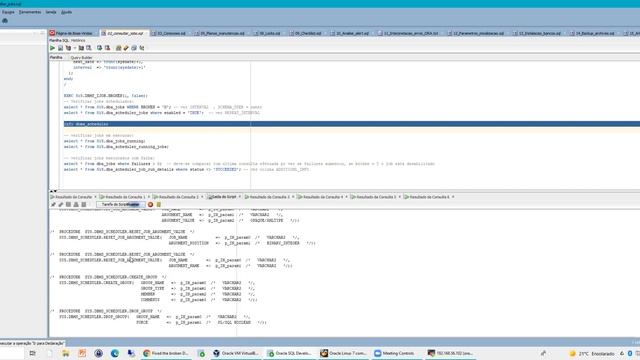
Task: Click the highlighted 'info dbms_scheduler' line
Action: [x=351, y=124]
